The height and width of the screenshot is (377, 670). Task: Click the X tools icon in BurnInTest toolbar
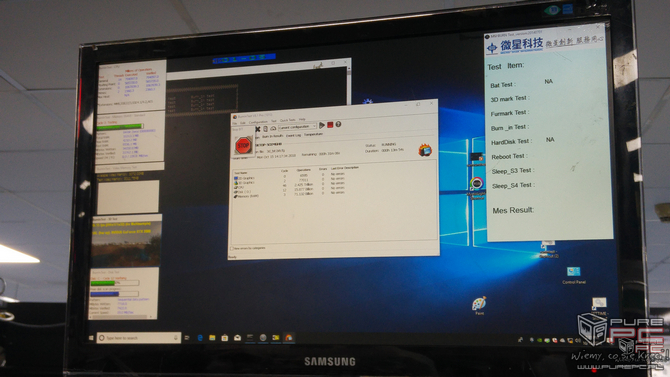coord(258,129)
